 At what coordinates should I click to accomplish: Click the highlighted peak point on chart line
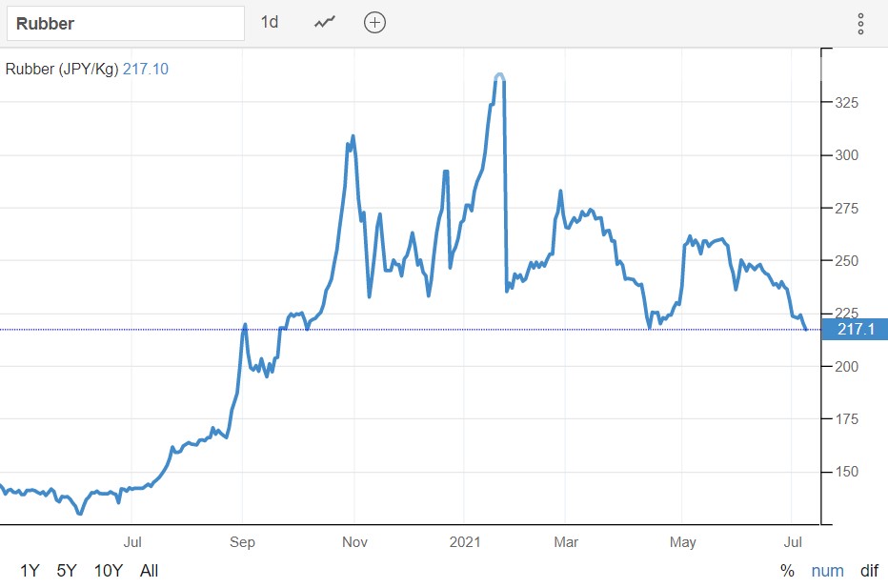coord(499,76)
